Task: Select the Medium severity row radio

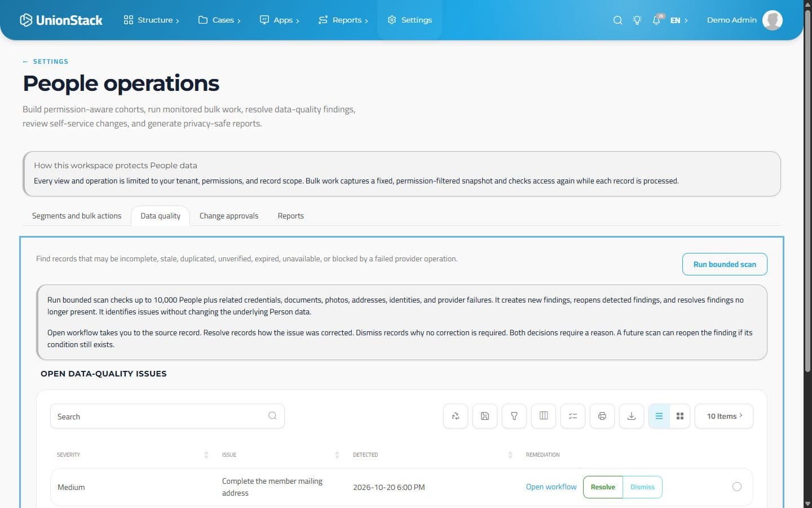Action: (x=737, y=487)
